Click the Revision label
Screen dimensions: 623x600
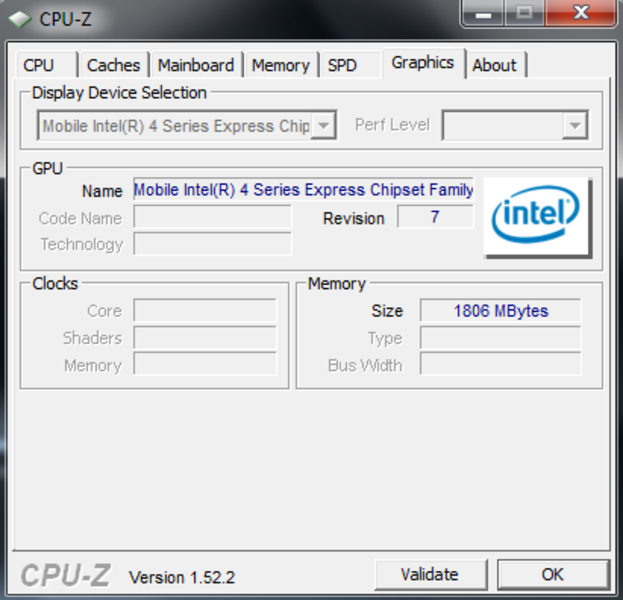tap(354, 219)
